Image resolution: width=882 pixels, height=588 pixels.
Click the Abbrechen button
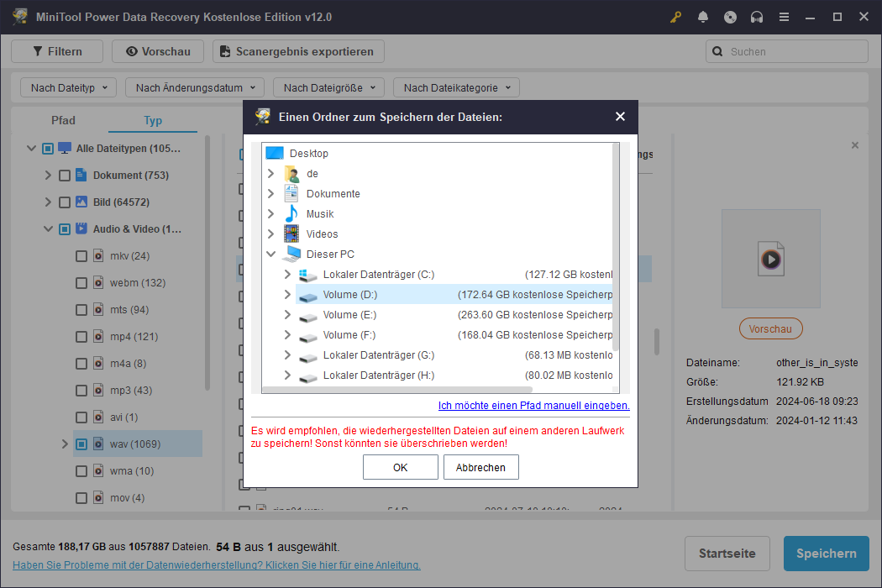481,467
